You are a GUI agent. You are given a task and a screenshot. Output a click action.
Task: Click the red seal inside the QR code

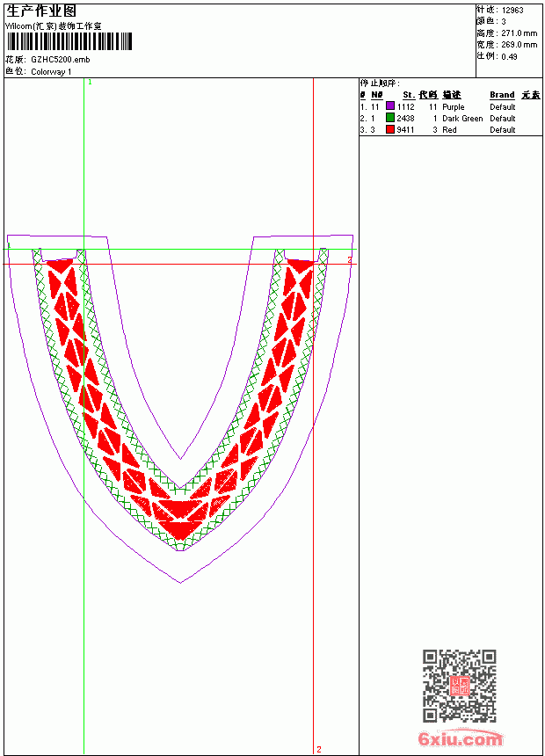point(460,686)
